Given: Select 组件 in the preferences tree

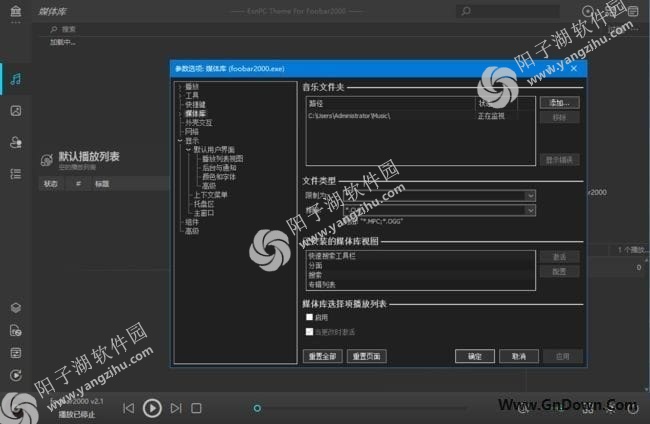Looking at the screenshot, I should (192, 222).
